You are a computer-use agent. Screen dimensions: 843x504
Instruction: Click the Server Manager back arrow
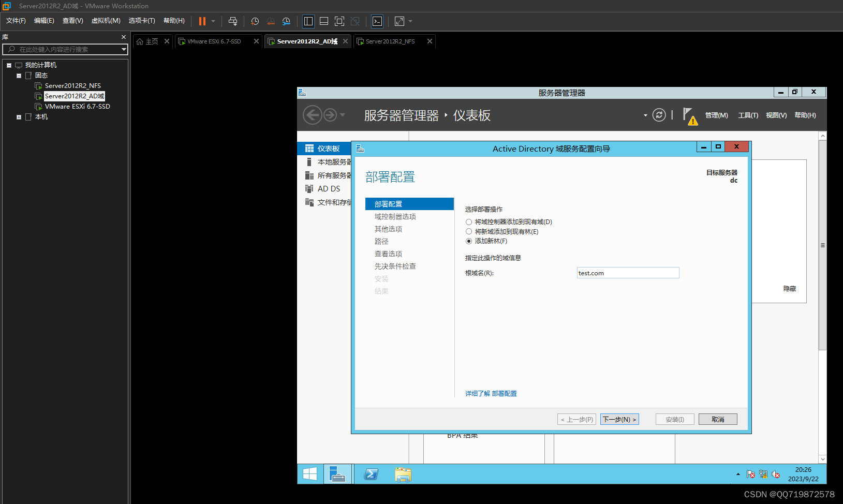(313, 115)
